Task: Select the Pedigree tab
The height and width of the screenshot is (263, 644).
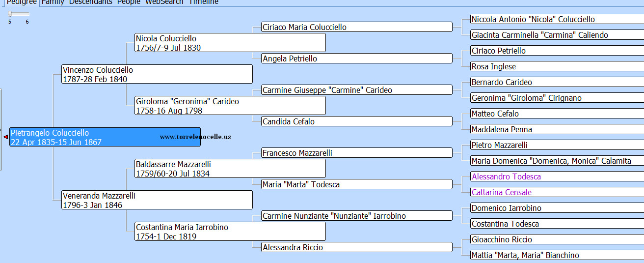Action: tap(21, 2)
